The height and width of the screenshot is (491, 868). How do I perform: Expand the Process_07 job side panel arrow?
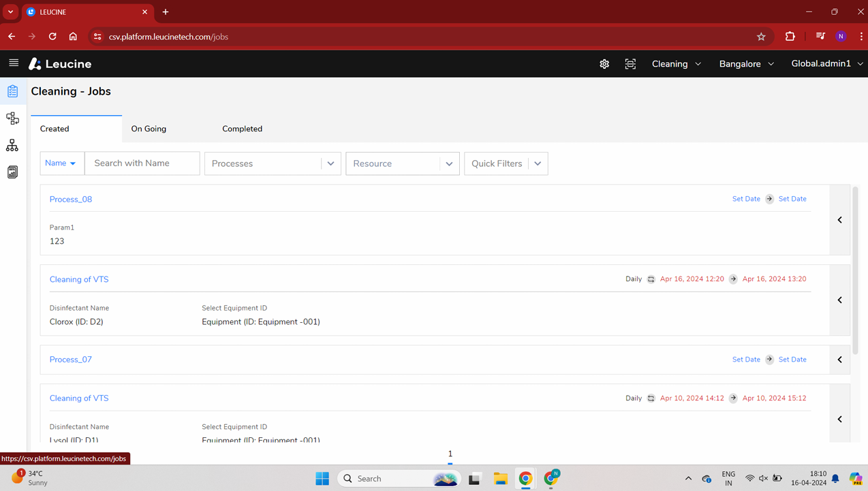coord(840,360)
